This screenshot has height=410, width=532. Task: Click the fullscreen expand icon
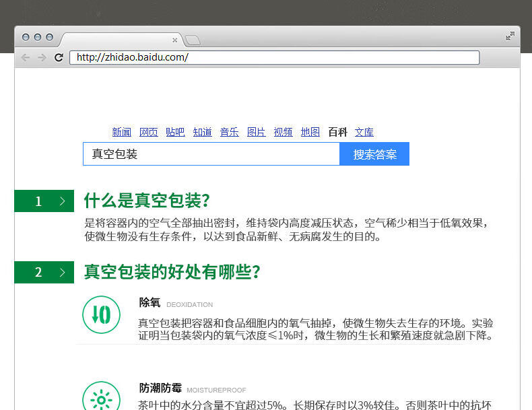(x=510, y=36)
